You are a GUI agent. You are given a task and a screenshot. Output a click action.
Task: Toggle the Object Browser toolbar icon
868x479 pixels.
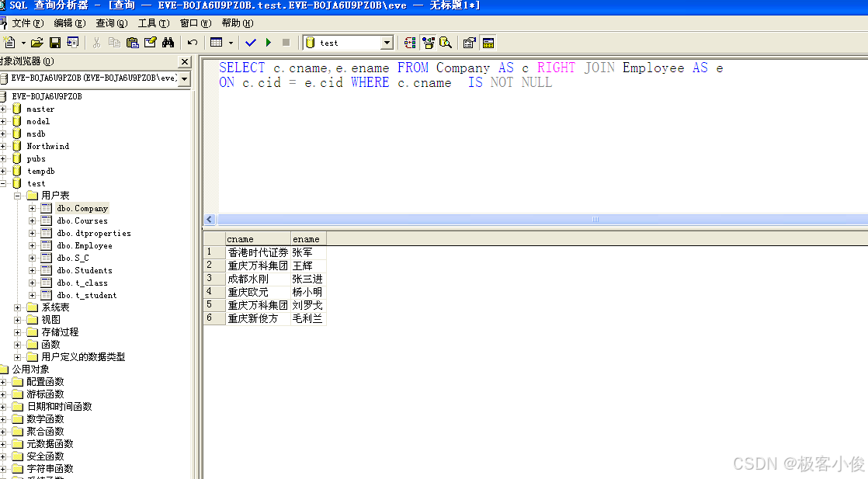[x=428, y=43]
